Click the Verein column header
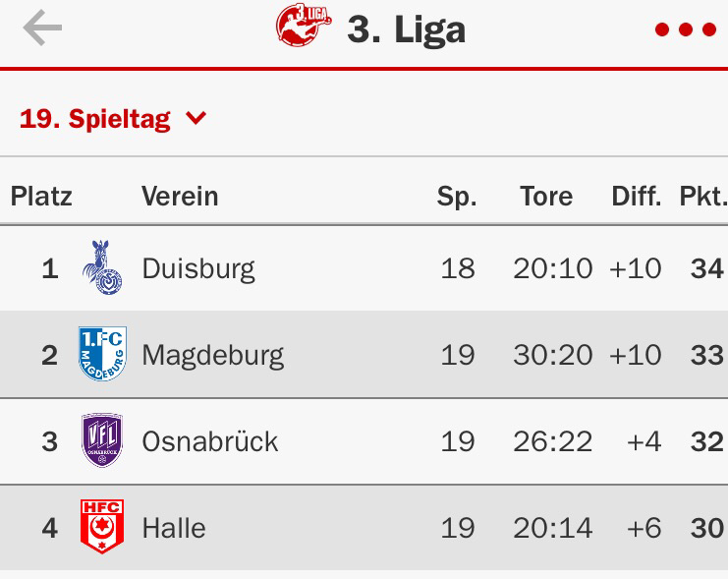This screenshot has height=579, width=728. point(180,196)
